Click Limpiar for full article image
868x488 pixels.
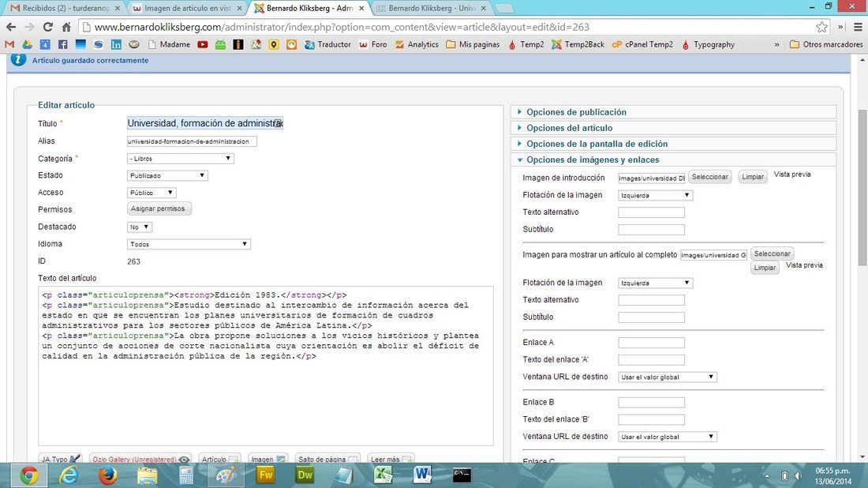(x=765, y=268)
